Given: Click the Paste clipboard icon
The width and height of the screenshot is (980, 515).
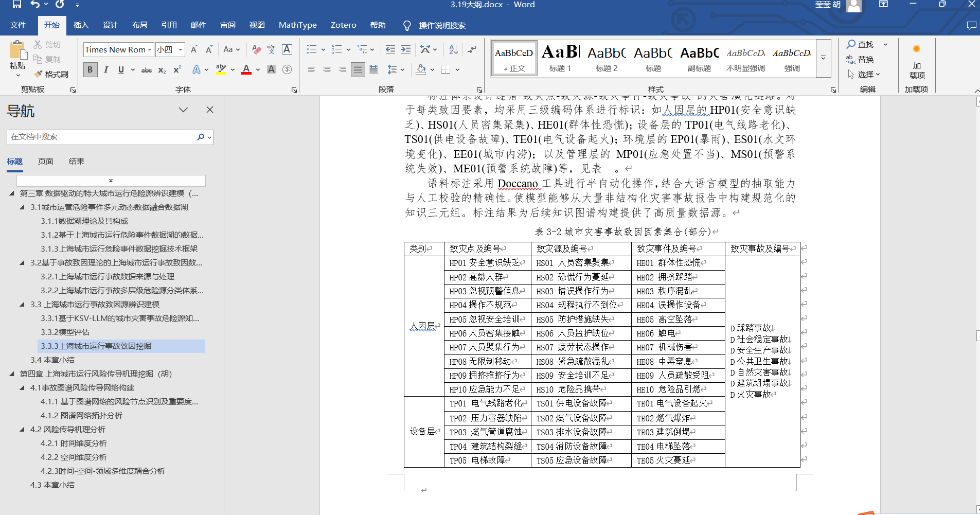Looking at the screenshot, I should coord(17,51).
